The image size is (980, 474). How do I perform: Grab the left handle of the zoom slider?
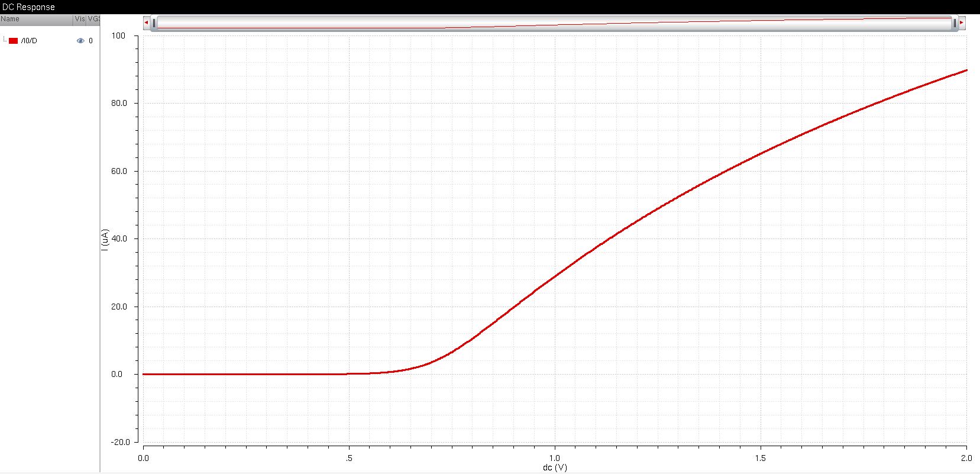(x=154, y=23)
